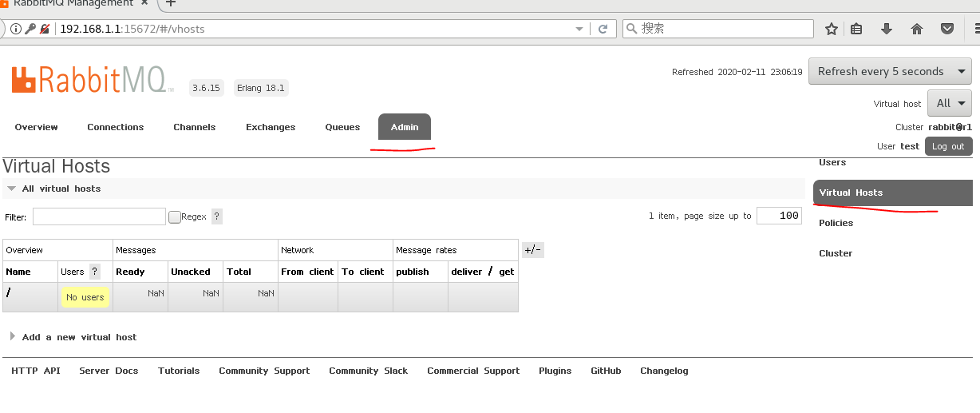Click the Log out button

pyautogui.click(x=948, y=146)
